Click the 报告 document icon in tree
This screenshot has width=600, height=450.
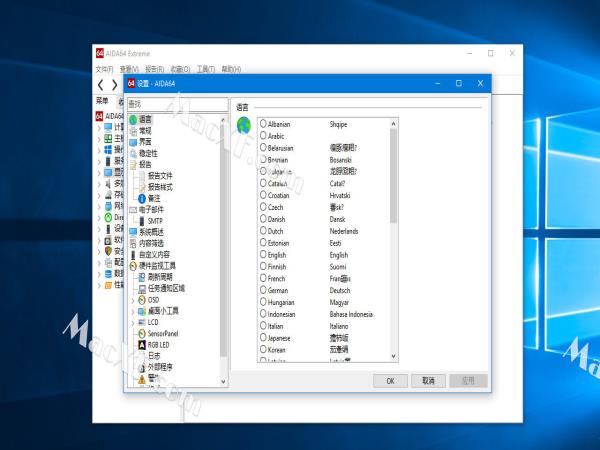coord(133,165)
